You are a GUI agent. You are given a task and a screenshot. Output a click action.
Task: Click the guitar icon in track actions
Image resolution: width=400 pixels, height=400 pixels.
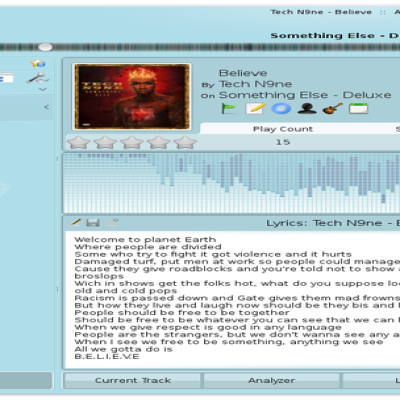(332, 109)
